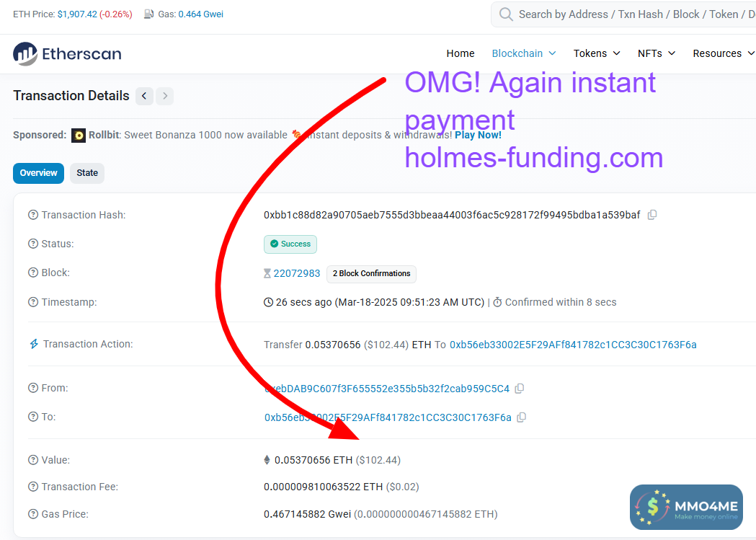Click the gas pump icon
This screenshot has width=756, height=540.
tap(148, 14)
